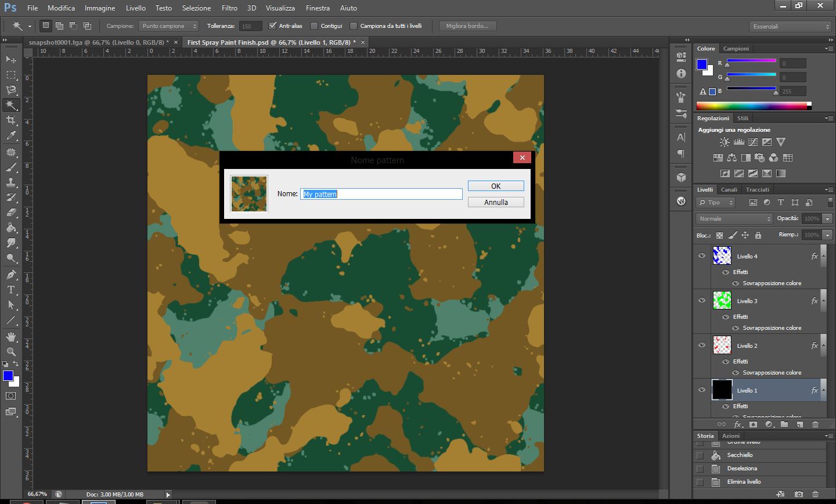Select the Lasso tool

point(11,90)
